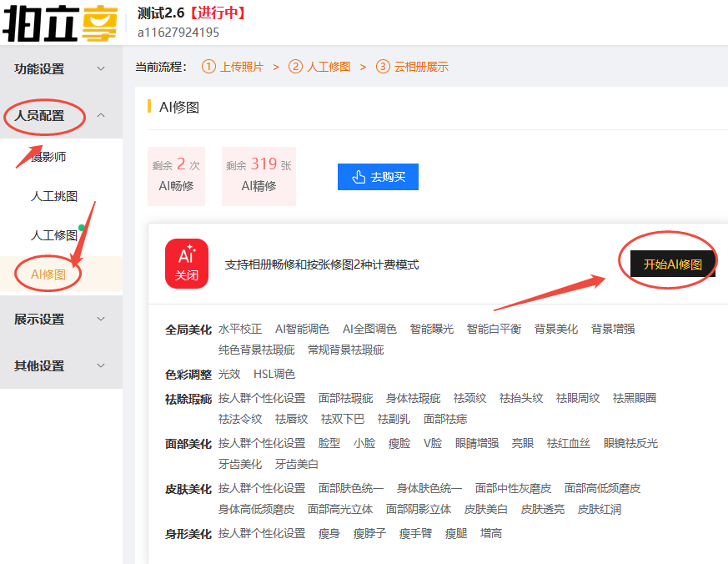Viewport: 728px width, 564px height.
Task: Expand the 功能设置 menu section
Action: click(61, 69)
